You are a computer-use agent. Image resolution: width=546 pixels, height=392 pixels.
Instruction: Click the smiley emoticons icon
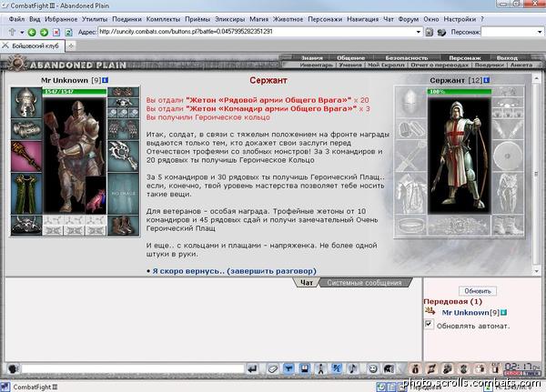click(x=372, y=368)
